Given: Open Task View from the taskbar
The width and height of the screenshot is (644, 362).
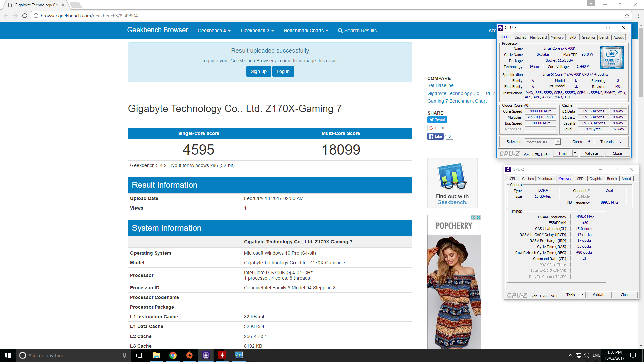Looking at the screenshot, I should click(140, 355).
